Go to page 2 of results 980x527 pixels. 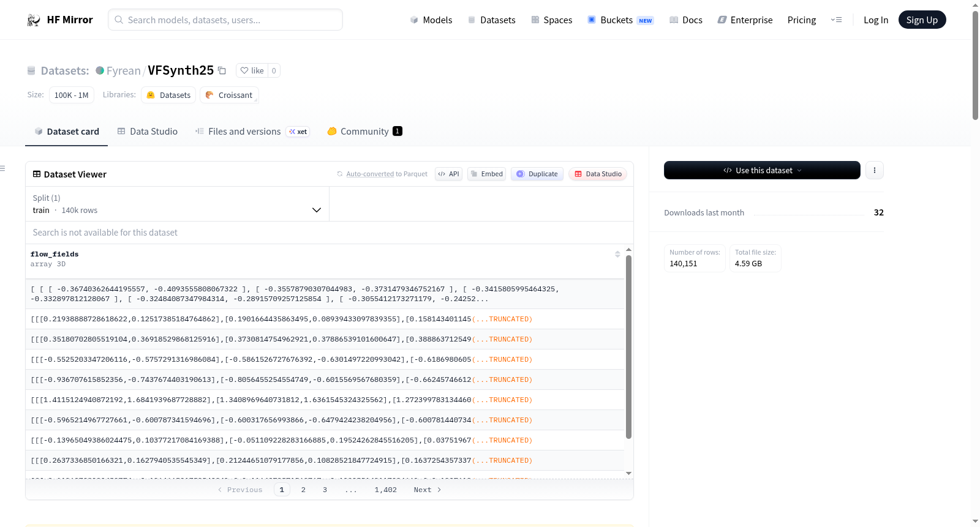point(303,490)
